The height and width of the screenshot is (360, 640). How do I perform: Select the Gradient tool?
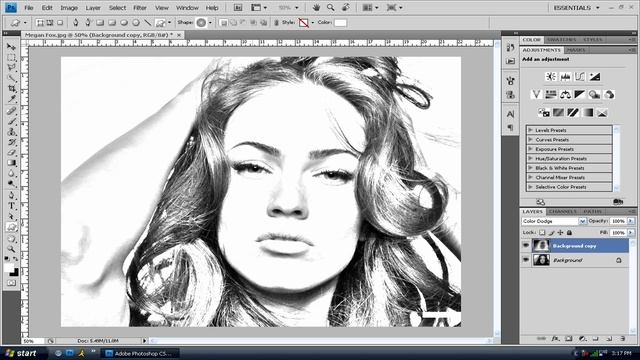(x=11, y=163)
